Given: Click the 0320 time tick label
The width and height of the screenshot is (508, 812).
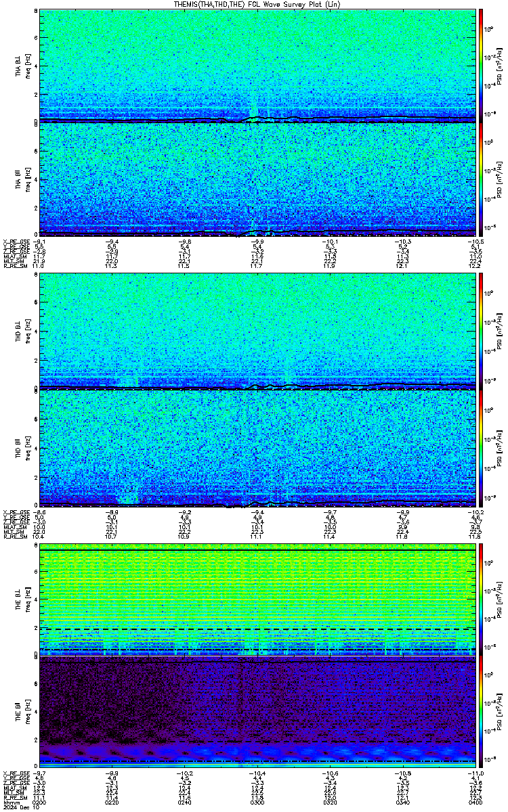Looking at the screenshot, I should coord(329,802).
